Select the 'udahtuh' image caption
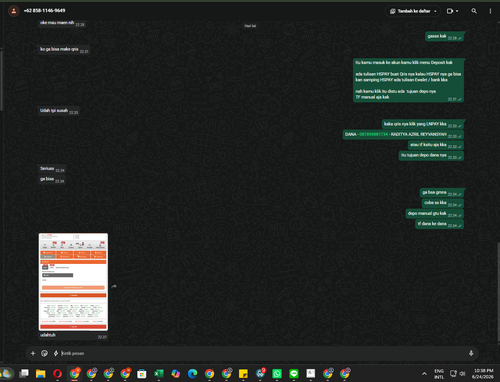This screenshot has width=500, height=382. (x=48, y=335)
